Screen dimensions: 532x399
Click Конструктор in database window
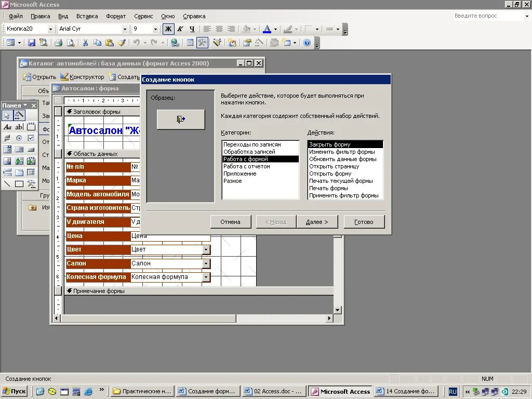[x=83, y=77]
